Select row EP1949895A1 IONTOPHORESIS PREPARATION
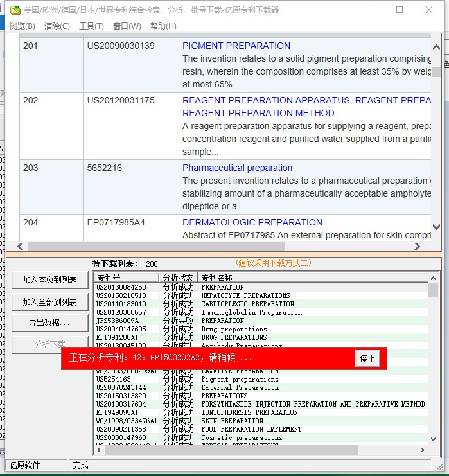Screen dimensions: 449x476 click(261, 412)
